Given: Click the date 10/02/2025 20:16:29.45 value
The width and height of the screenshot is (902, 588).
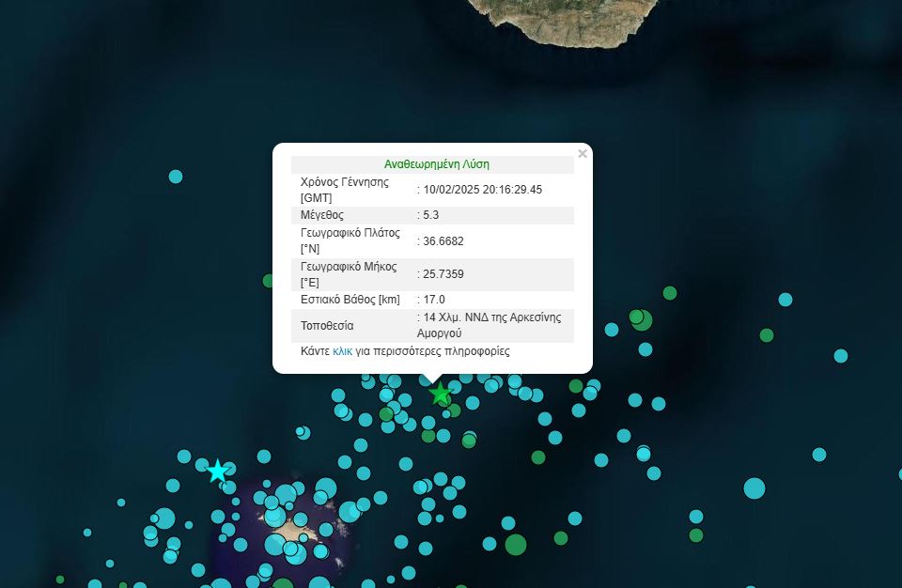Looking at the screenshot, I should pos(483,190).
